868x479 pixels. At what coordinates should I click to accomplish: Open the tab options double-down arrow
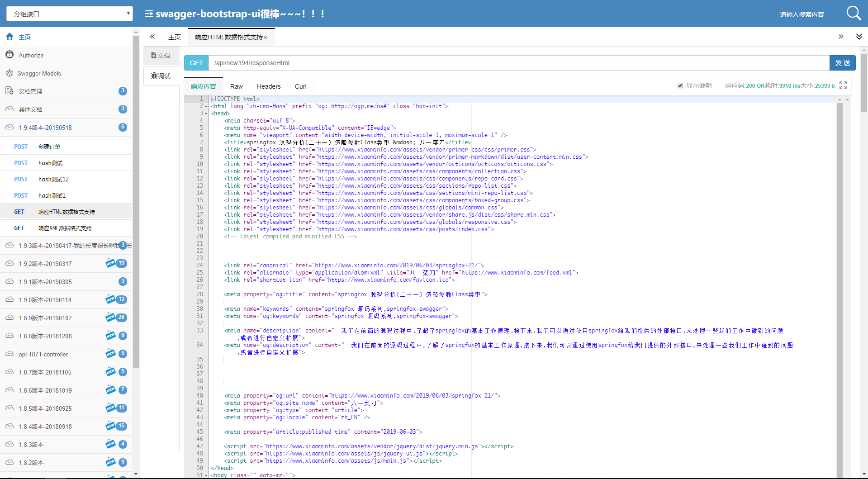pyautogui.click(x=859, y=37)
